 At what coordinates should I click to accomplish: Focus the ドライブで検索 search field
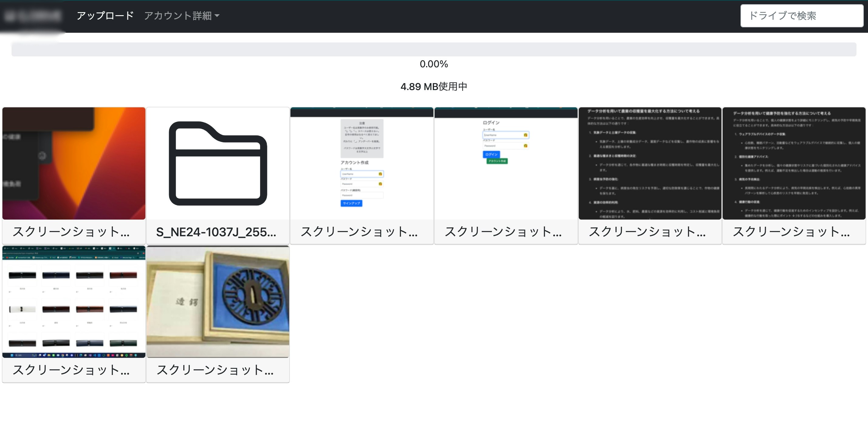coord(801,16)
